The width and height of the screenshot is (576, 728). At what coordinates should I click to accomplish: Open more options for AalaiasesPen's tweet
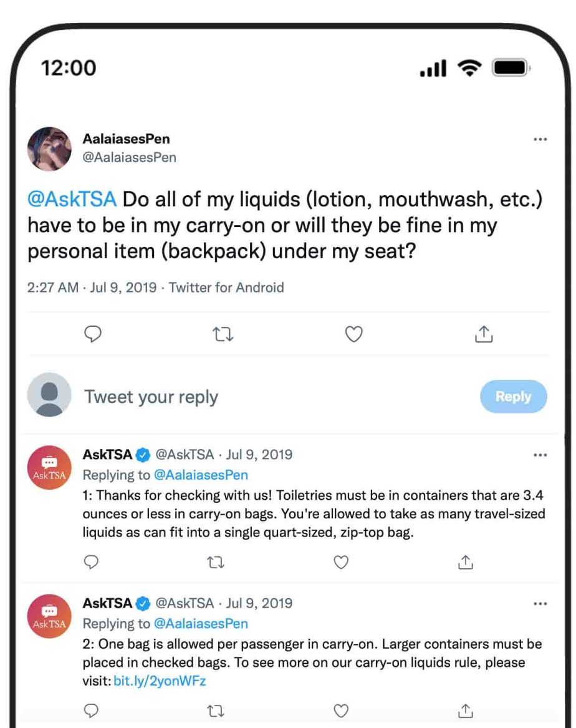point(540,140)
